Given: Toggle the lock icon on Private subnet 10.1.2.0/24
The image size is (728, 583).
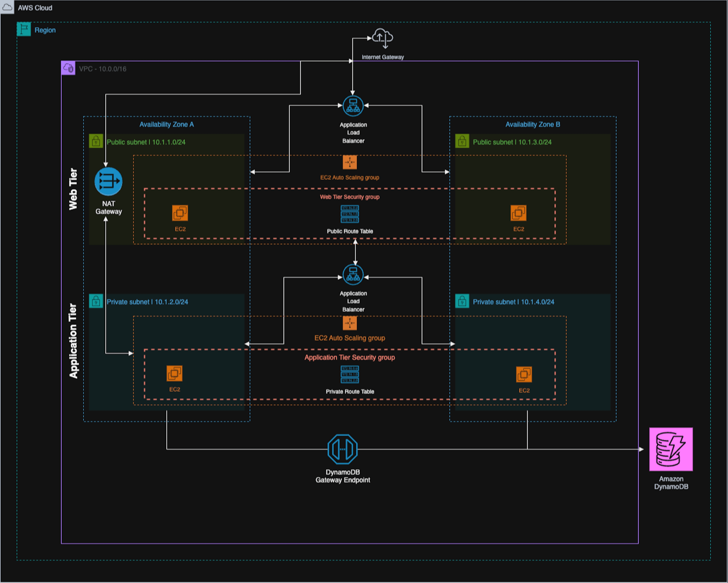Looking at the screenshot, I should click(x=96, y=301).
